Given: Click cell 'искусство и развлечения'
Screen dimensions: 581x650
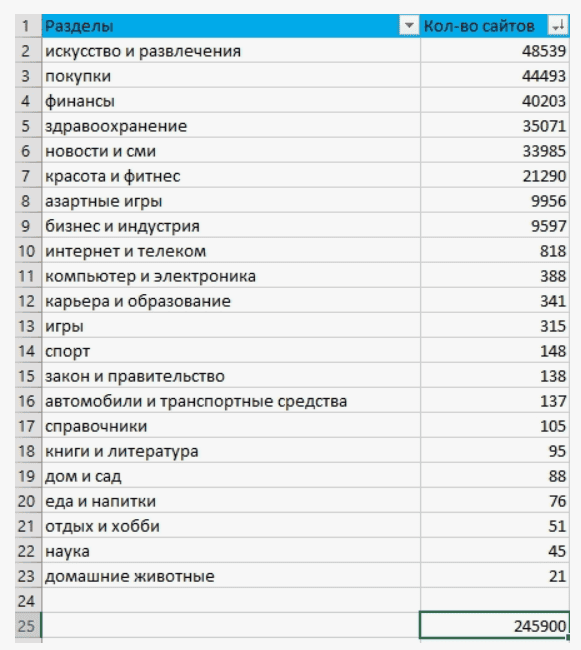Looking at the screenshot, I should pos(231,51).
